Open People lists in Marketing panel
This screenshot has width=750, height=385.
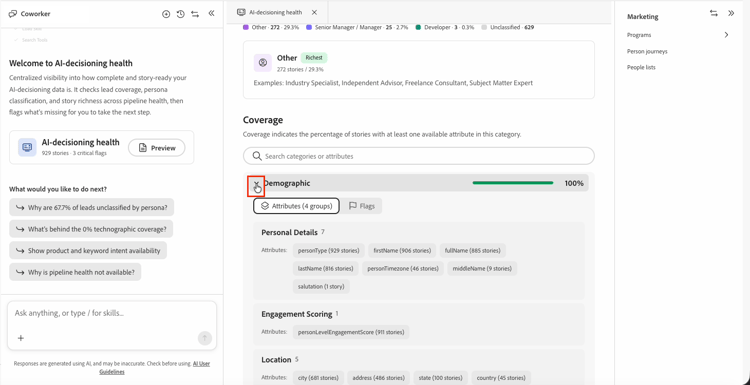point(641,67)
